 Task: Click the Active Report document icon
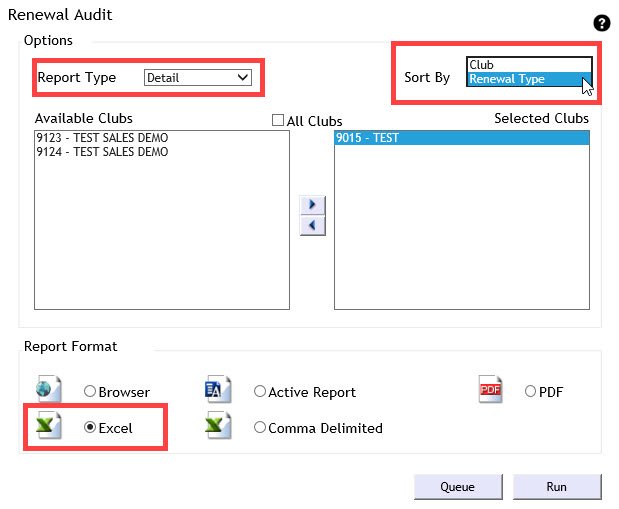(218, 390)
